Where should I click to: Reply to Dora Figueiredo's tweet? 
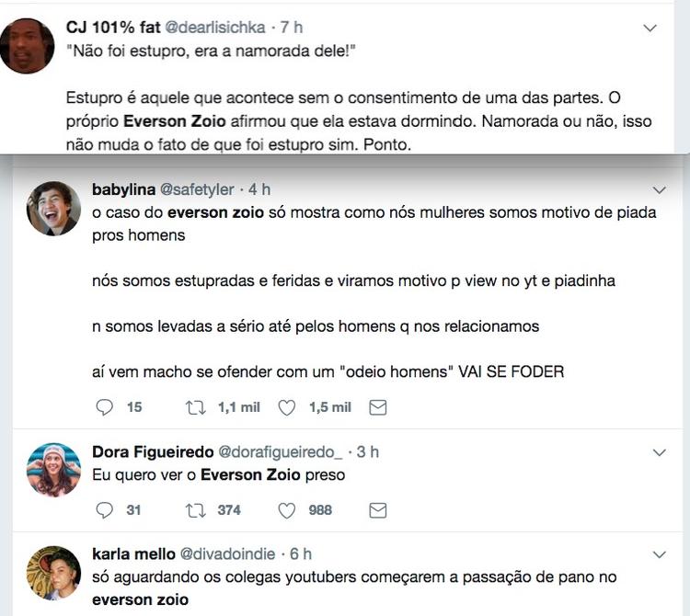point(104,510)
